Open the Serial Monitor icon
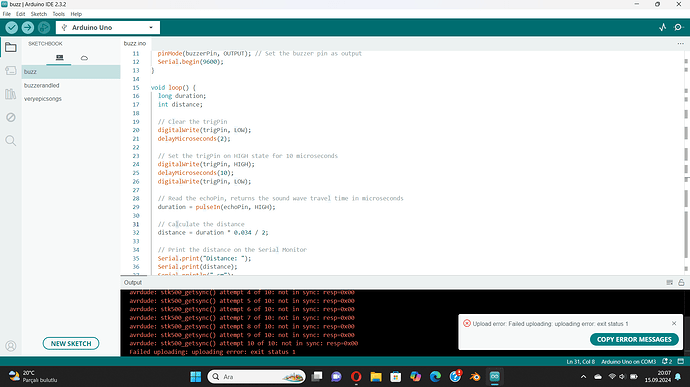Image resolution: width=690 pixels, height=387 pixels. (x=678, y=27)
